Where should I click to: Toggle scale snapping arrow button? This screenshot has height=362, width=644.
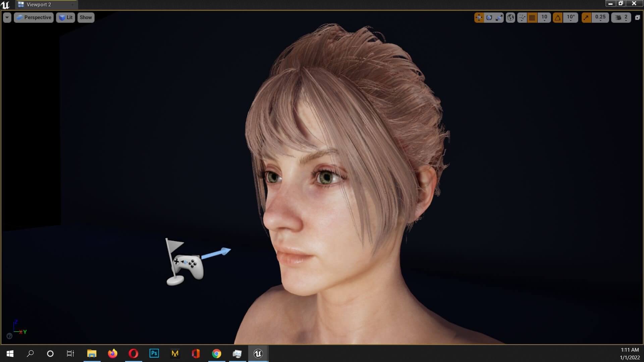click(586, 17)
